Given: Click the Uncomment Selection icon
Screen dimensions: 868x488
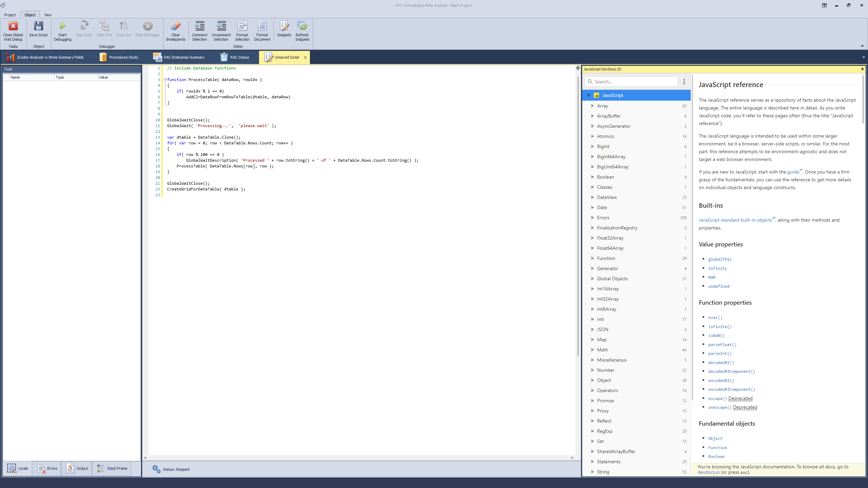Looking at the screenshot, I should tap(221, 26).
